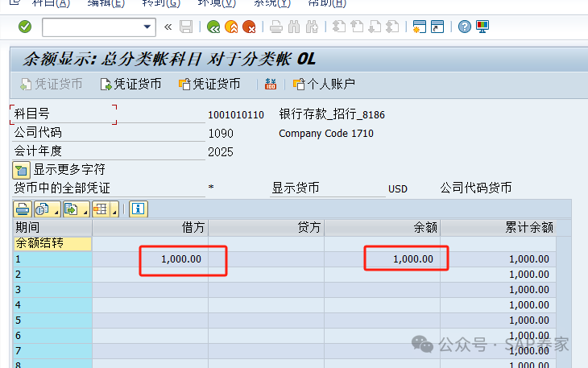Image resolution: width=588 pixels, height=368 pixels.
Task: Click the Print icon in the standard toolbar
Action: (276, 27)
